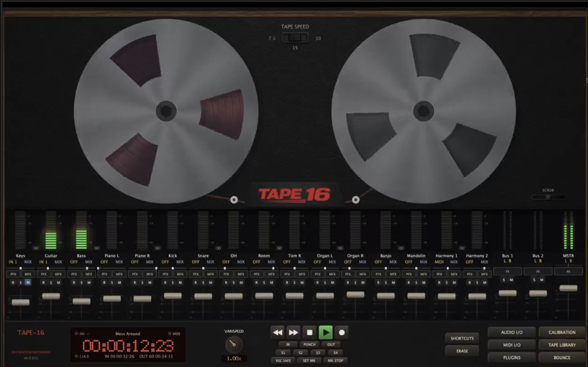Click the left supply tape reel hub
The height and width of the screenshot is (367, 588).
pos(166,111)
